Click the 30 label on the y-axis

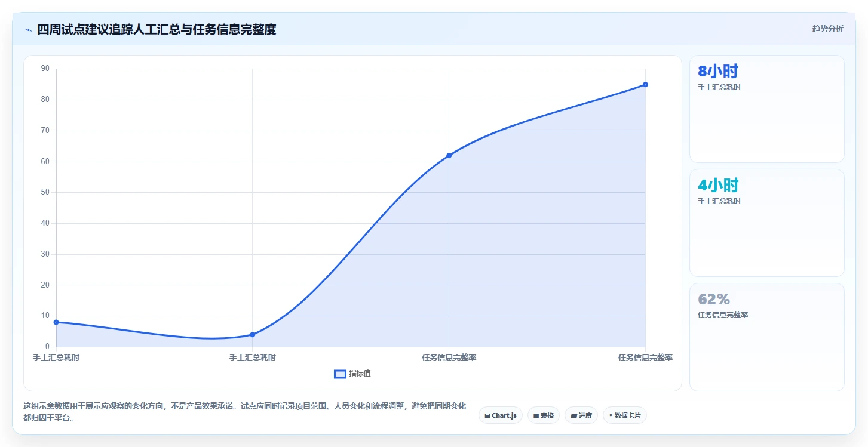(x=45, y=254)
